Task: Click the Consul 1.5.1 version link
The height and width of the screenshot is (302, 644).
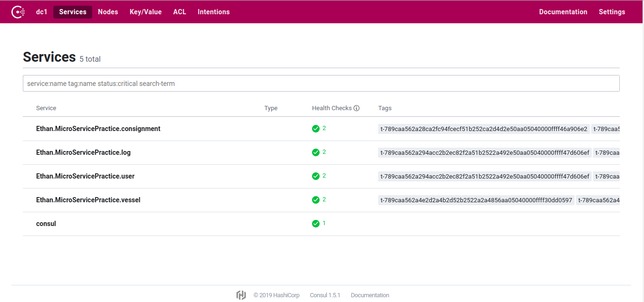Action: tap(325, 295)
